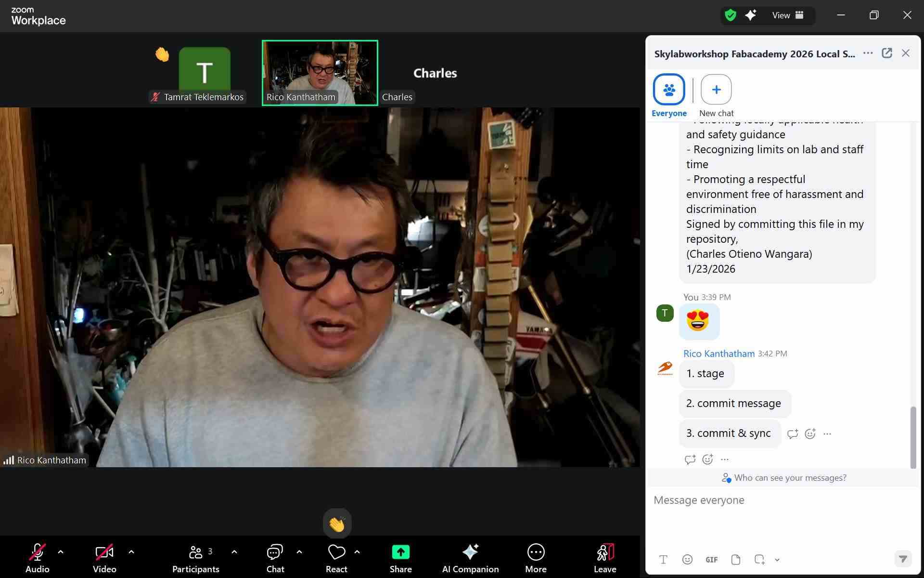Open the text formatting icon in chat
The image size is (924, 578).
tap(663, 560)
